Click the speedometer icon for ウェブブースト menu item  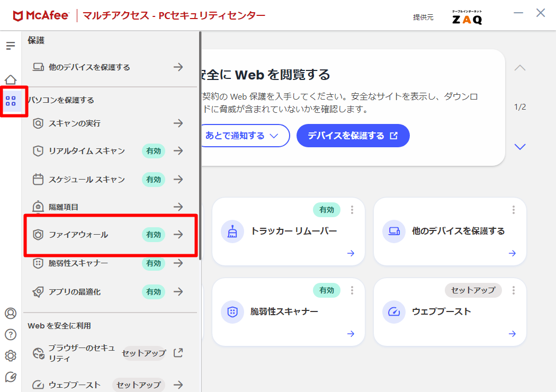pos(38,385)
